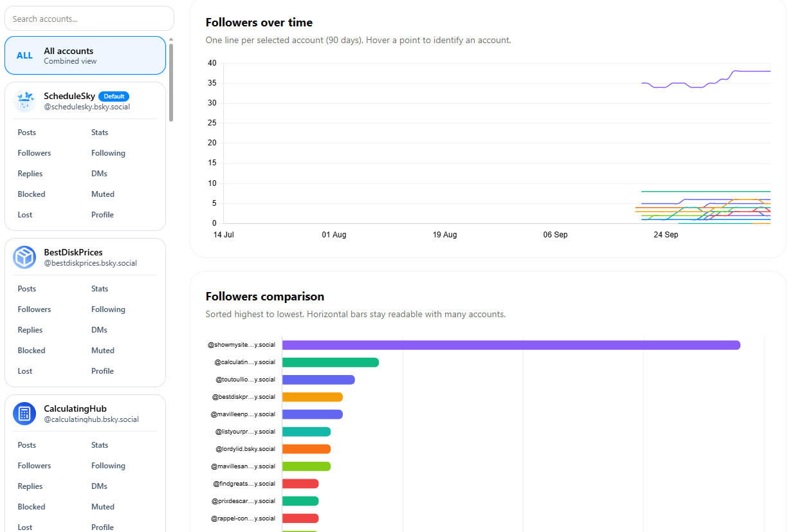Open BestDiskPrices Replies
This screenshot has width=795, height=532.
[x=30, y=330]
